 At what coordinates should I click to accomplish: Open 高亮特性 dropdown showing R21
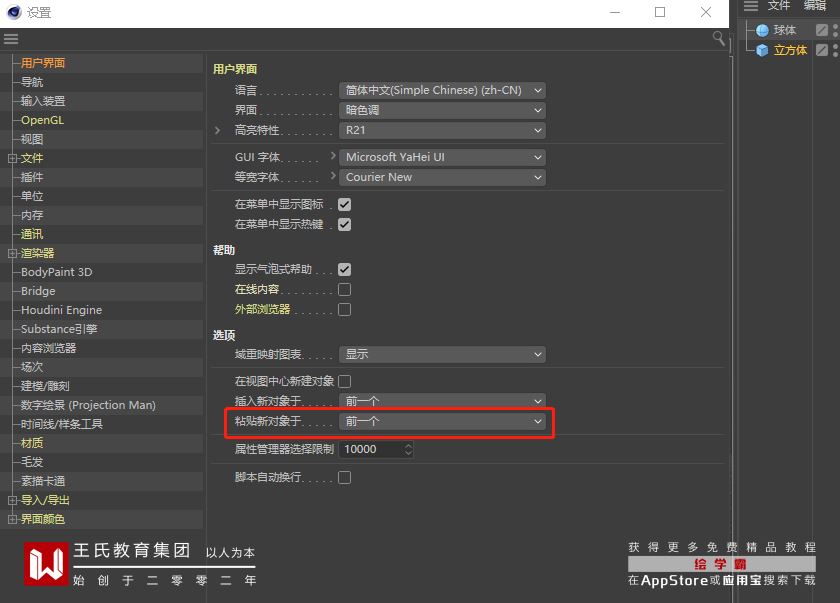click(442, 130)
